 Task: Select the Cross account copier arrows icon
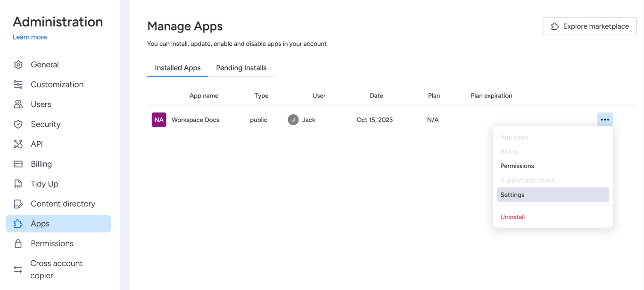pyautogui.click(x=18, y=269)
